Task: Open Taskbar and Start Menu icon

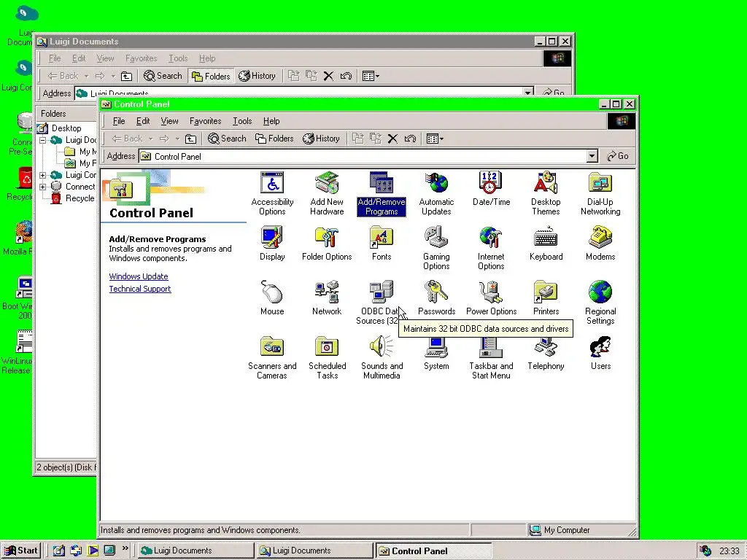Action: coord(491,358)
